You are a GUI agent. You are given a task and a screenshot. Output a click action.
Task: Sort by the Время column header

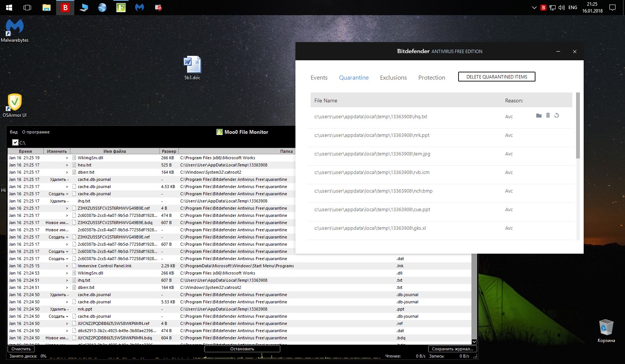click(25, 151)
